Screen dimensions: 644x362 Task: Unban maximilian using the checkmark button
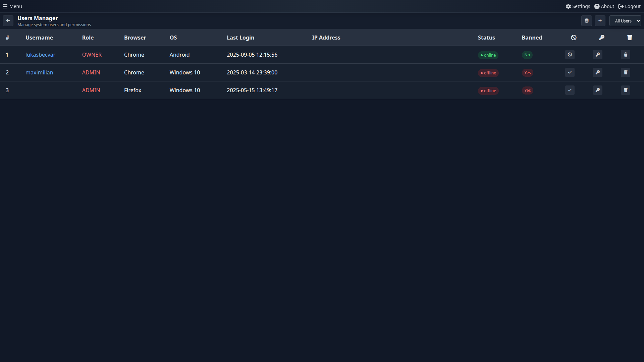point(570,72)
